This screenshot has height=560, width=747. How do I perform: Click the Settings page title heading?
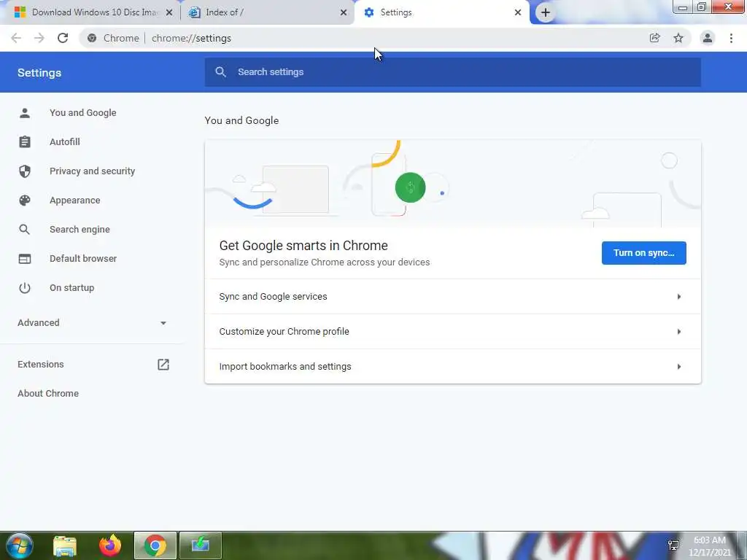(39, 73)
